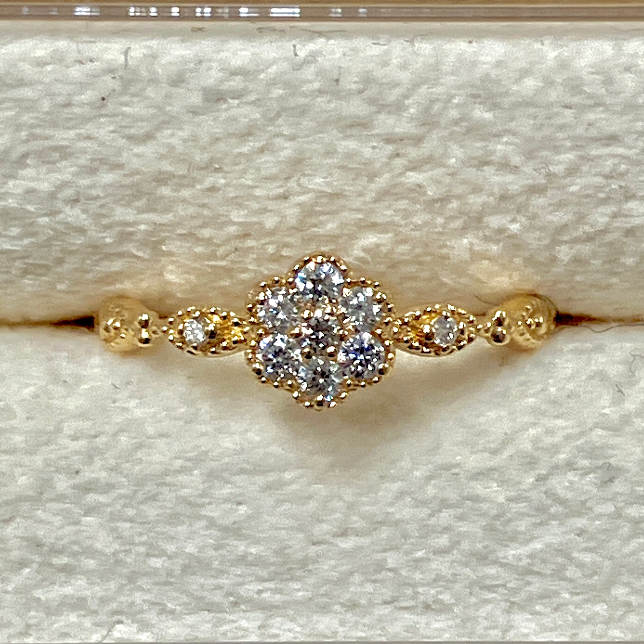Viewport: 644px width, 644px height.
Task: Click the gold bead cluster on left band
Action: pos(145,327)
